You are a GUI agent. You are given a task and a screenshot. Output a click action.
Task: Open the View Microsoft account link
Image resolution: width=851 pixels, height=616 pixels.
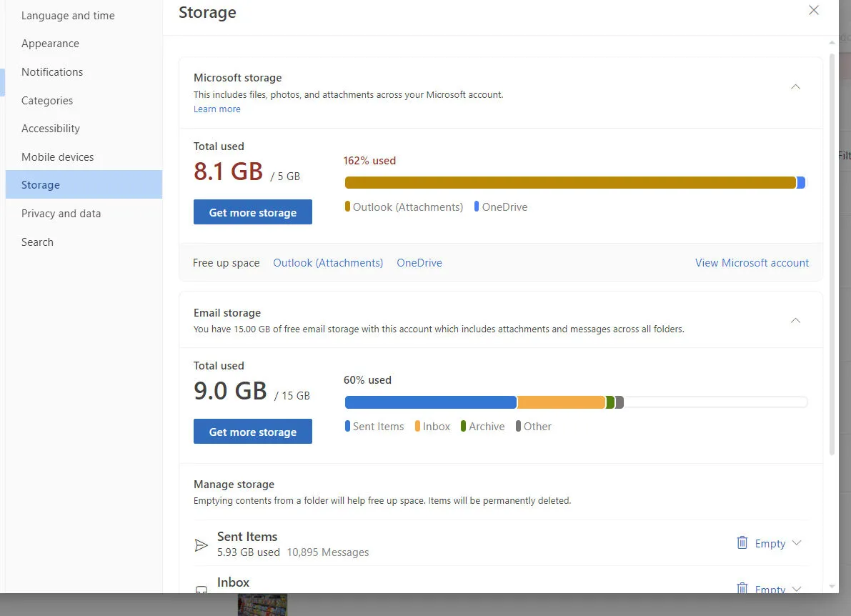tap(752, 263)
